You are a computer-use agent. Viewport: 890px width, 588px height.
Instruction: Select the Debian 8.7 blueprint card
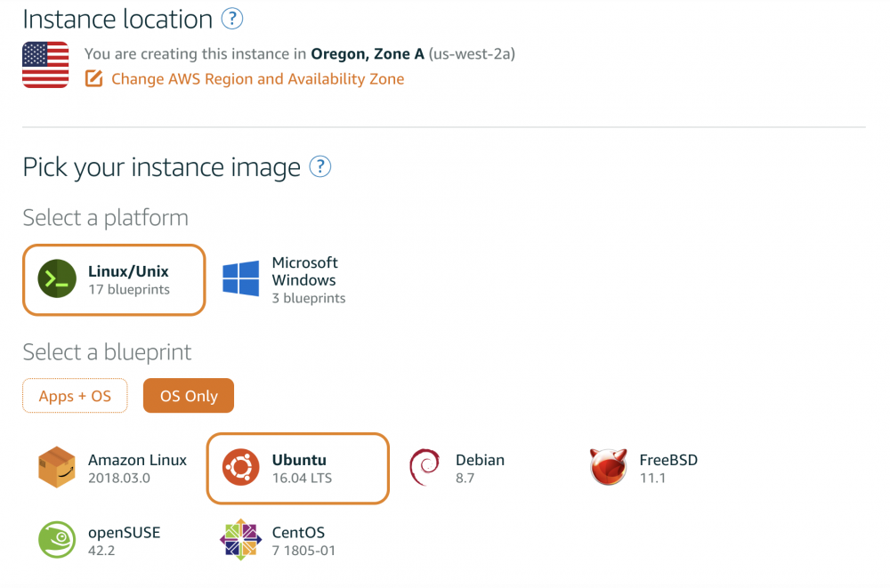[463, 466]
